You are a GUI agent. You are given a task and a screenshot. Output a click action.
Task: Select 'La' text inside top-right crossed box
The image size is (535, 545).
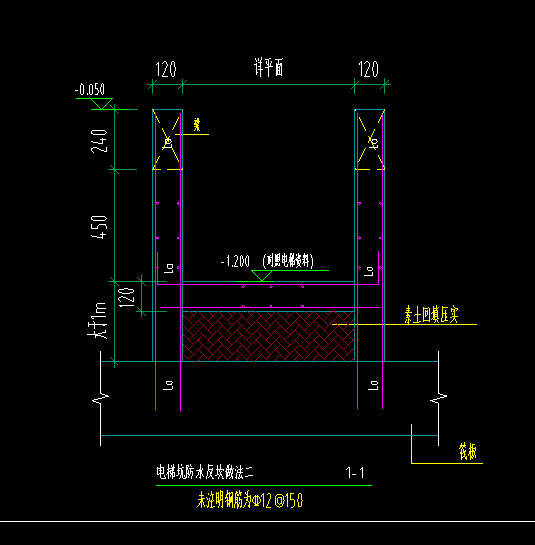[373, 144]
